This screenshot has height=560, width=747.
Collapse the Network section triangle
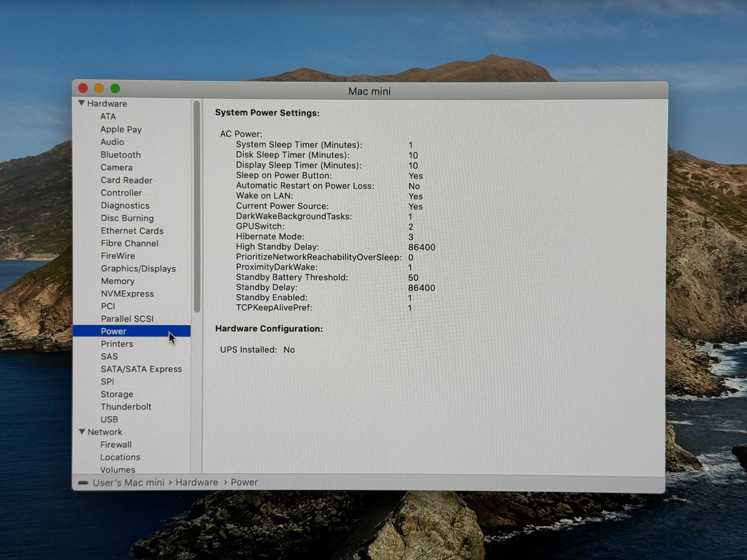point(82,431)
